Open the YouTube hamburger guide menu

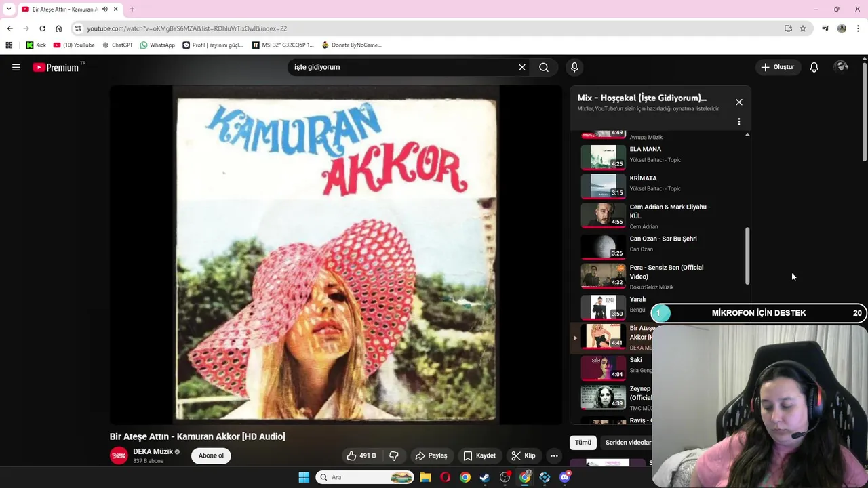point(16,67)
